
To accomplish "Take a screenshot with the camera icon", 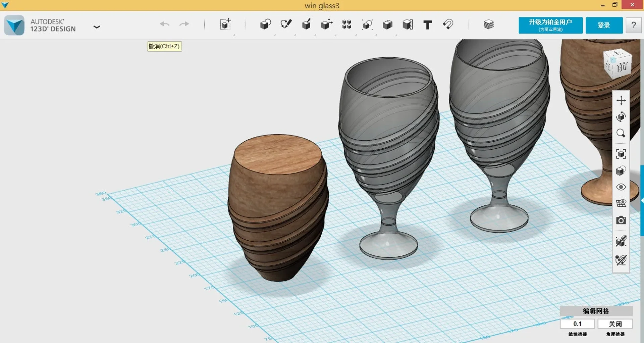I will click(x=621, y=220).
